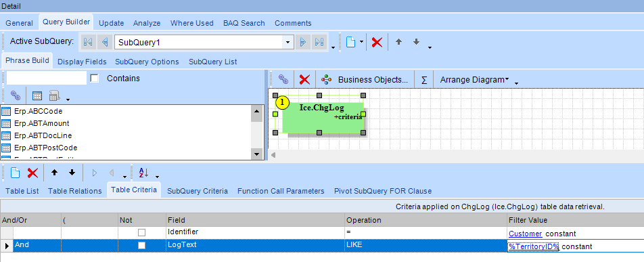The height and width of the screenshot is (262, 644).
Task: Click the A-Z sort icon
Action: (x=143, y=173)
